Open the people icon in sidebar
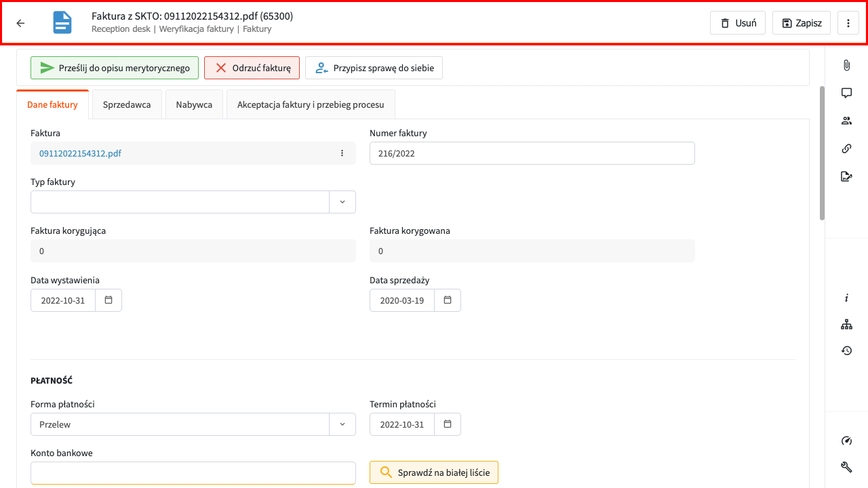868x488 pixels. 846,121
